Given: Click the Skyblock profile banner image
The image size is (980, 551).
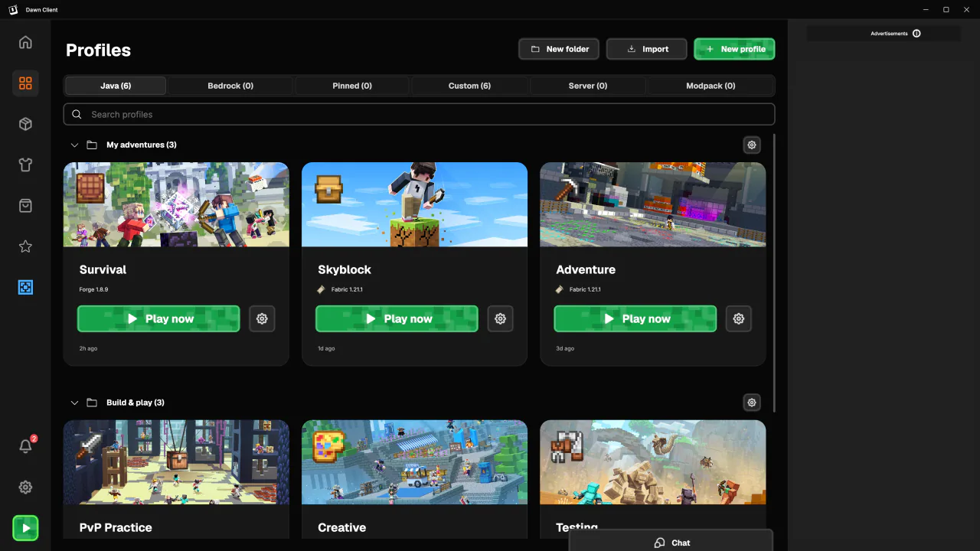Looking at the screenshot, I should [x=414, y=204].
